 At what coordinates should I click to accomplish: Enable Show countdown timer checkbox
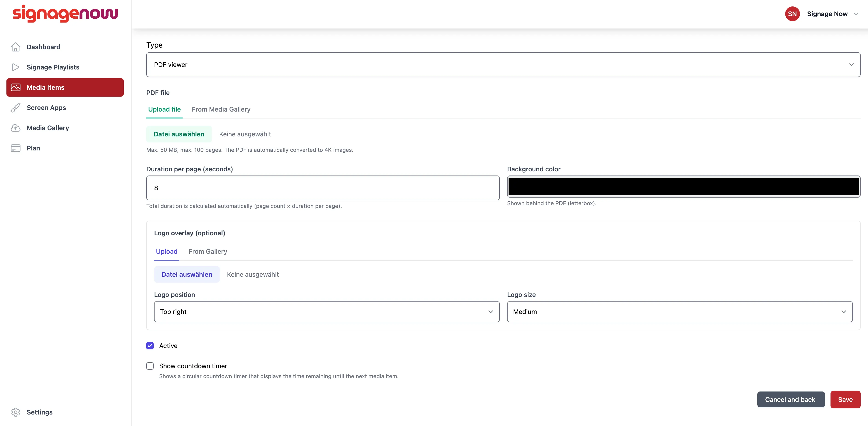click(x=150, y=366)
